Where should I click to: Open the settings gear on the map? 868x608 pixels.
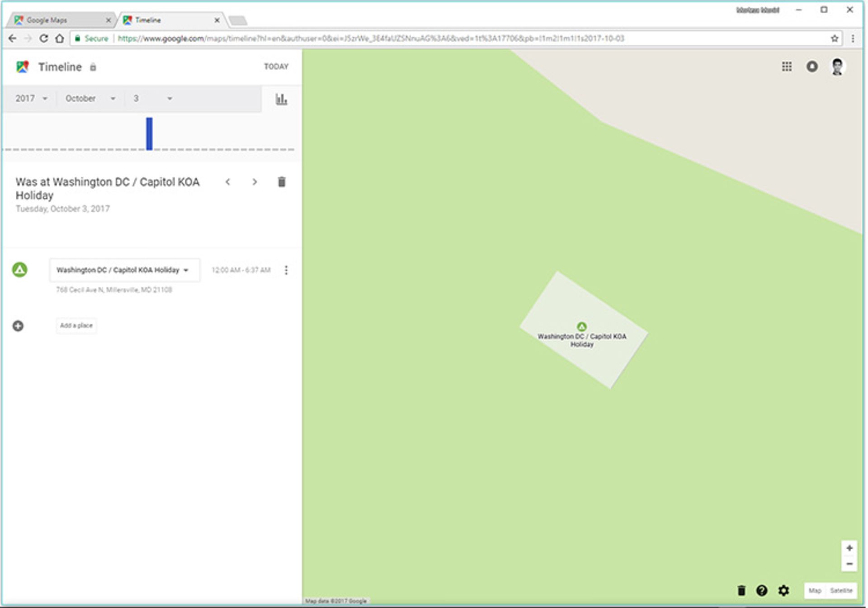click(783, 590)
